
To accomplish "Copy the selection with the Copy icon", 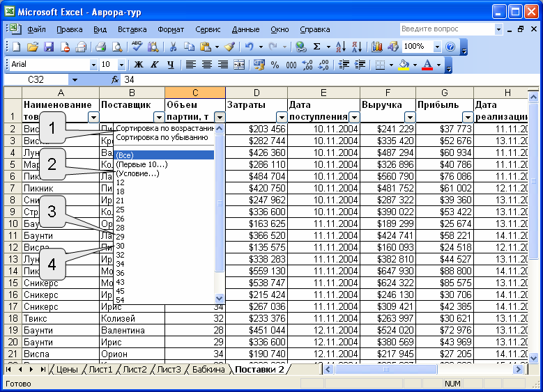I will point(189,47).
